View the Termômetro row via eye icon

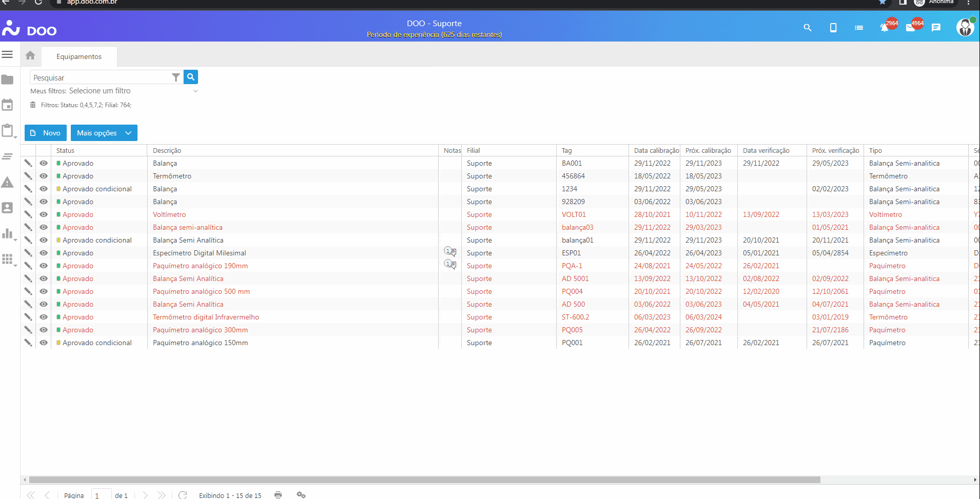[x=44, y=176]
